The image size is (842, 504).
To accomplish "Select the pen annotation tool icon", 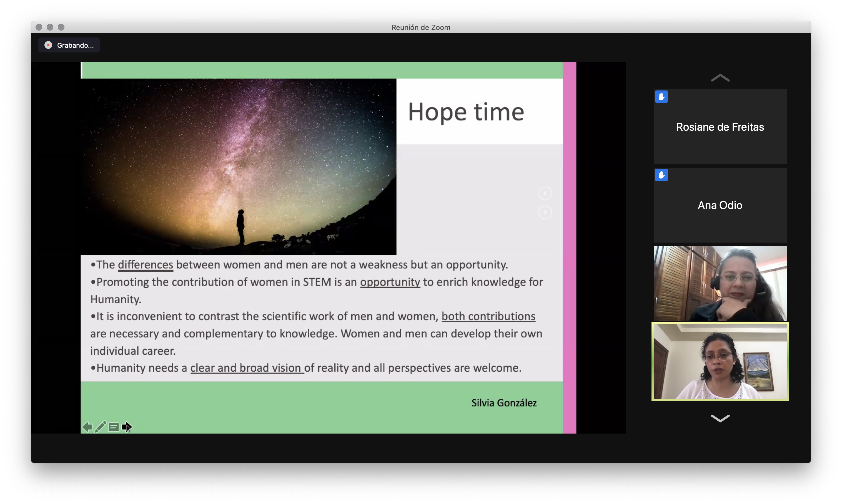I will 100,427.
